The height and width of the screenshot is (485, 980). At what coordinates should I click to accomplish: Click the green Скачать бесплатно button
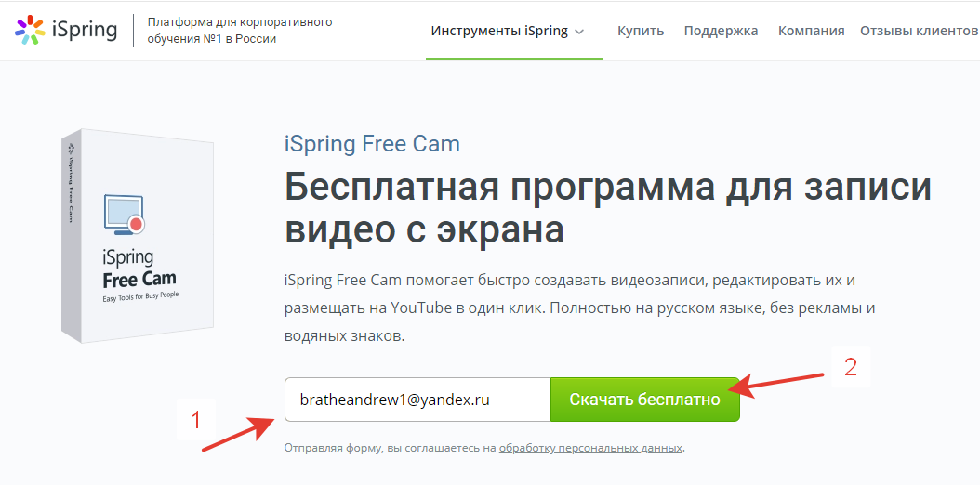645,400
